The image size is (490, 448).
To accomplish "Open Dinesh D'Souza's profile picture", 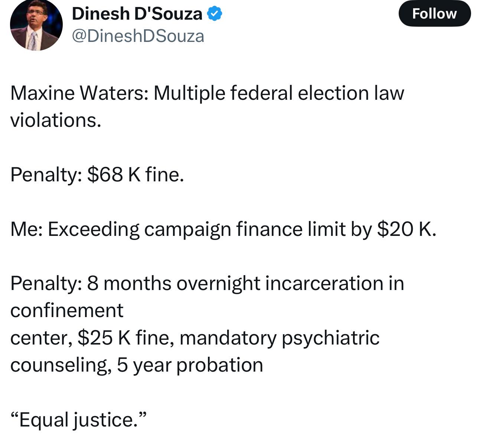I will [36, 25].
